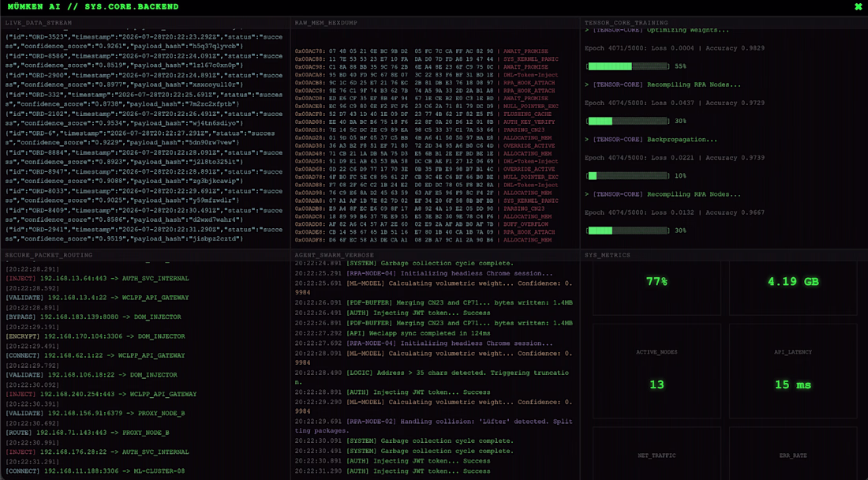This screenshot has width=868, height=480.
Task: Click the 10% training progress bar
Action: click(x=628, y=175)
